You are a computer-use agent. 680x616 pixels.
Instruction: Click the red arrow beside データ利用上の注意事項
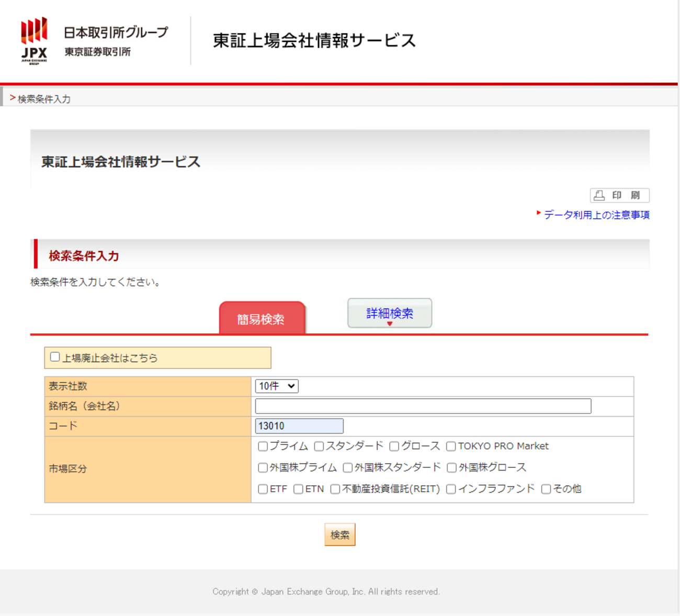pos(538,213)
